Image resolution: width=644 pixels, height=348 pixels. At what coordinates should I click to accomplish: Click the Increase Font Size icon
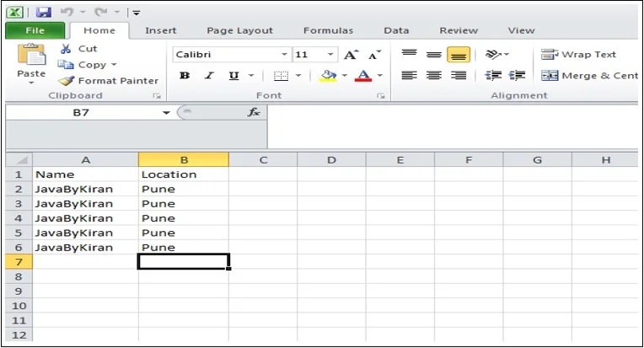(351, 55)
